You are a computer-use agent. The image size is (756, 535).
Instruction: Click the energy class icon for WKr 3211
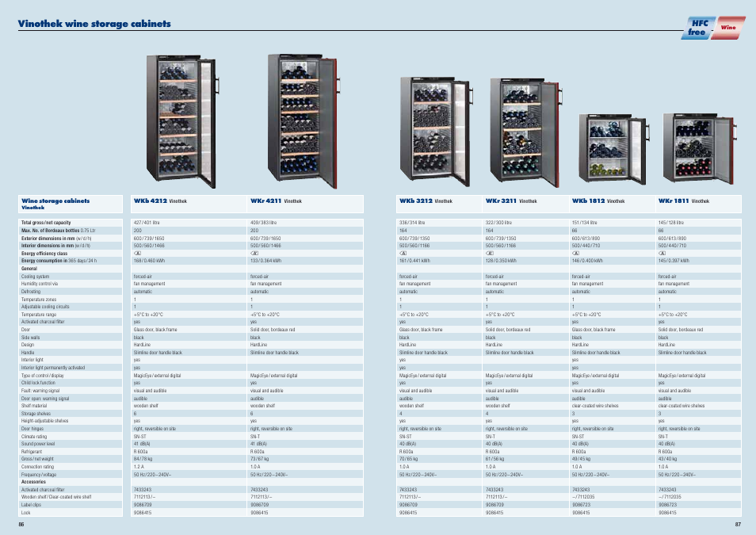(x=489, y=253)
